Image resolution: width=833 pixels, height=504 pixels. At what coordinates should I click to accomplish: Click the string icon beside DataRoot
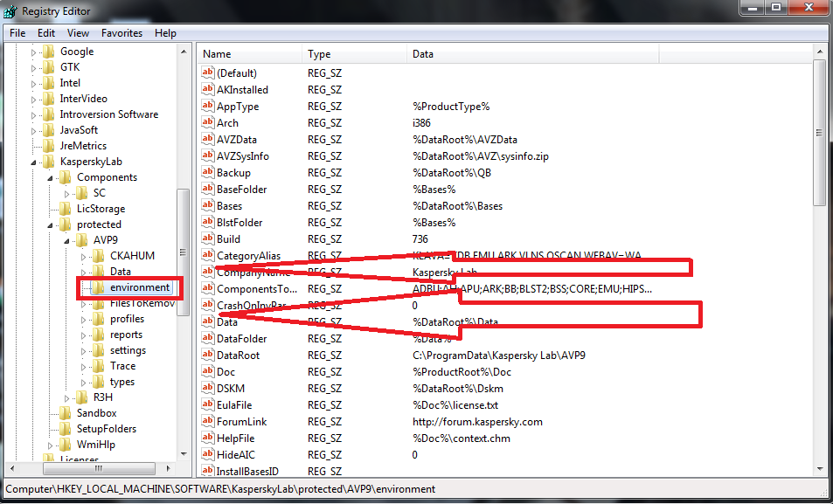pyautogui.click(x=208, y=355)
